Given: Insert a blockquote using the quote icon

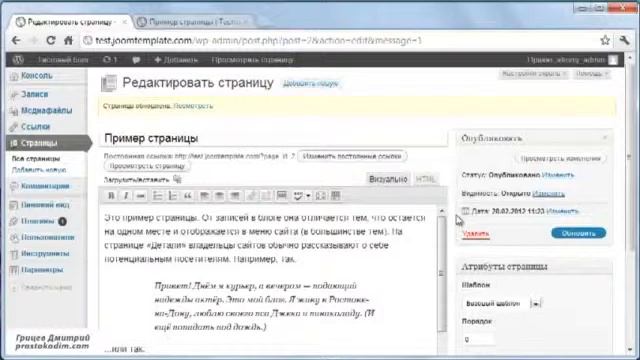Looking at the screenshot, I should (x=188, y=196).
